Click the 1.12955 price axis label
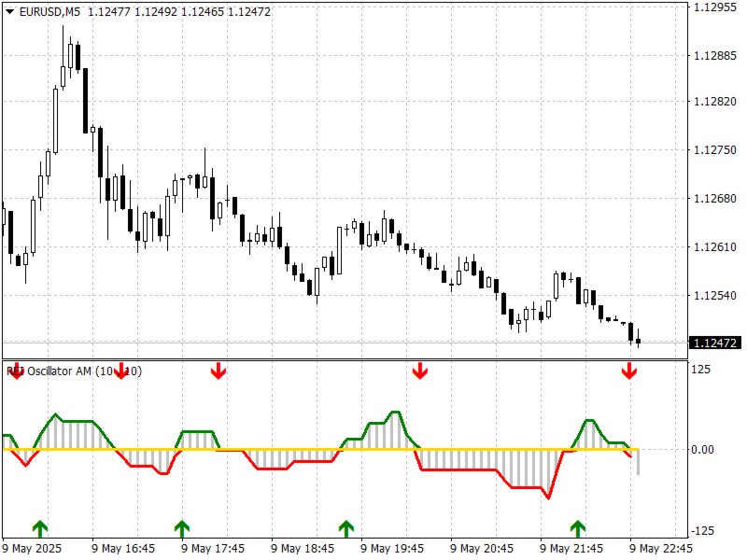The width and height of the screenshot is (747, 560). click(x=715, y=7)
